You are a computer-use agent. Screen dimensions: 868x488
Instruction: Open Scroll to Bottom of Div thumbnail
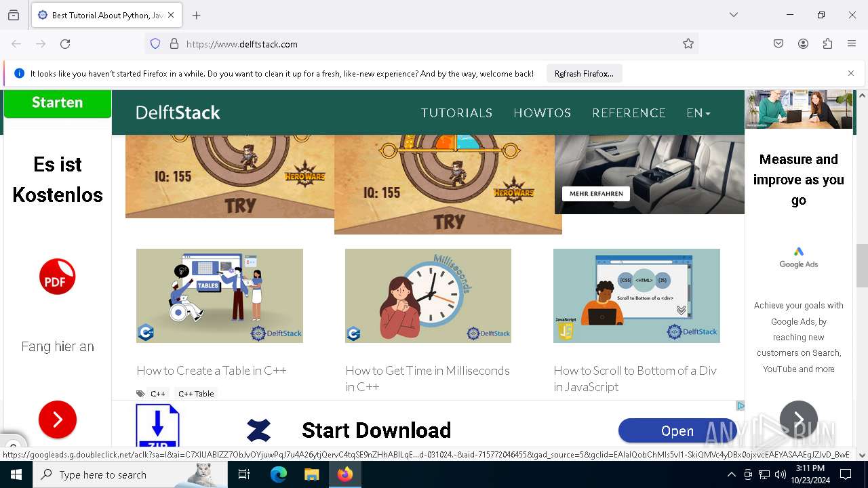(637, 296)
